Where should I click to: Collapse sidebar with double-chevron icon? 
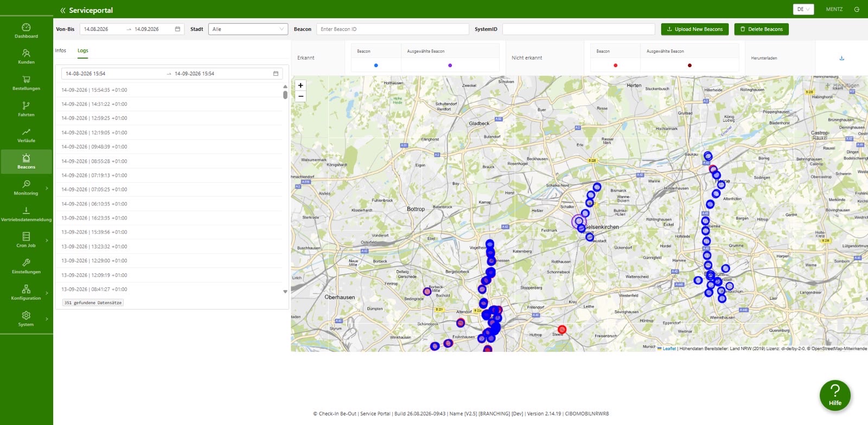(63, 10)
